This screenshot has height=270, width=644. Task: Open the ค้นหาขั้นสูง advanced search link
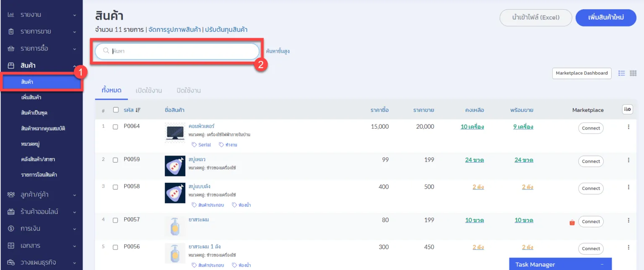tap(278, 52)
